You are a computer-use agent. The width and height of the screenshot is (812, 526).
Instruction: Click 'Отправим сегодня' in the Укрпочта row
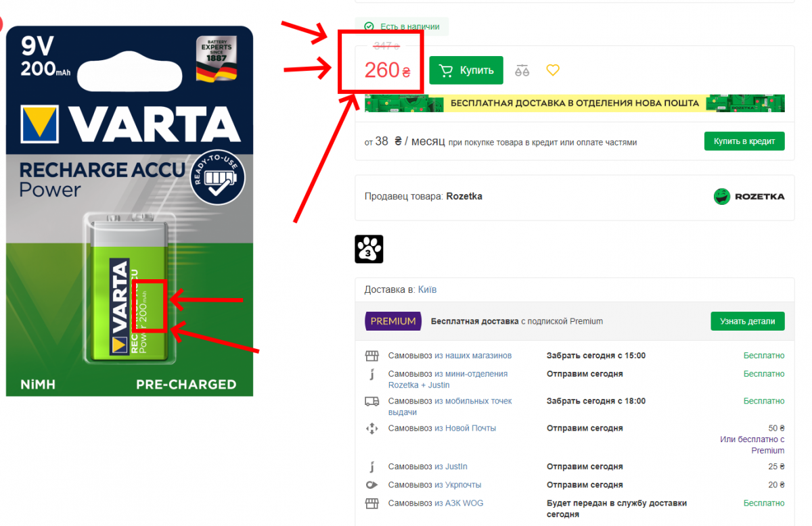click(585, 485)
